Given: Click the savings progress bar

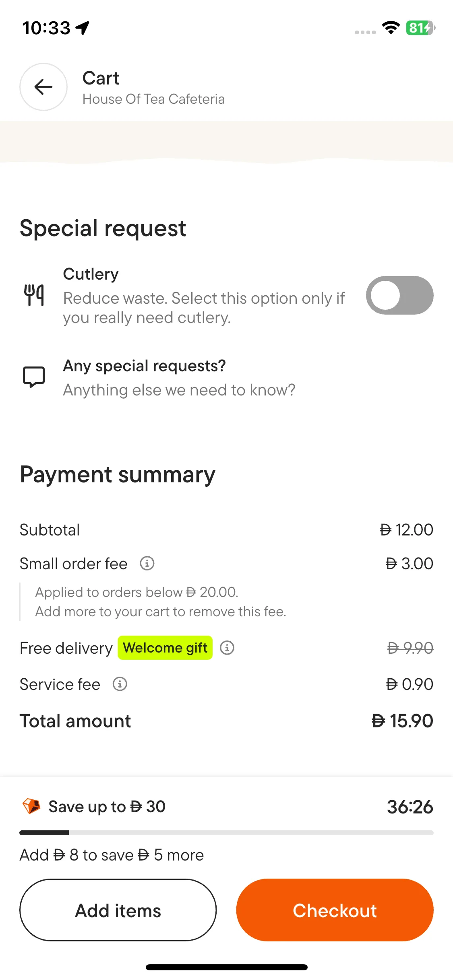Looking at the screenshot, I should point(226,832).
